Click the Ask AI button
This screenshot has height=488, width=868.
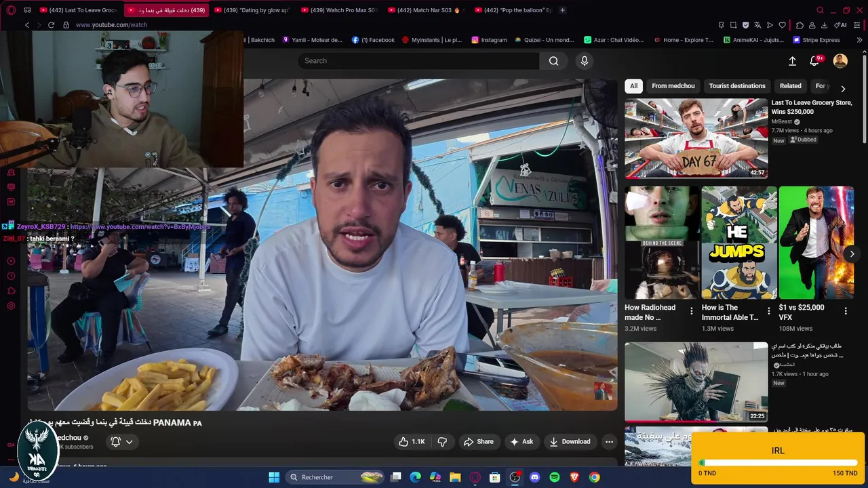(521, 442)
